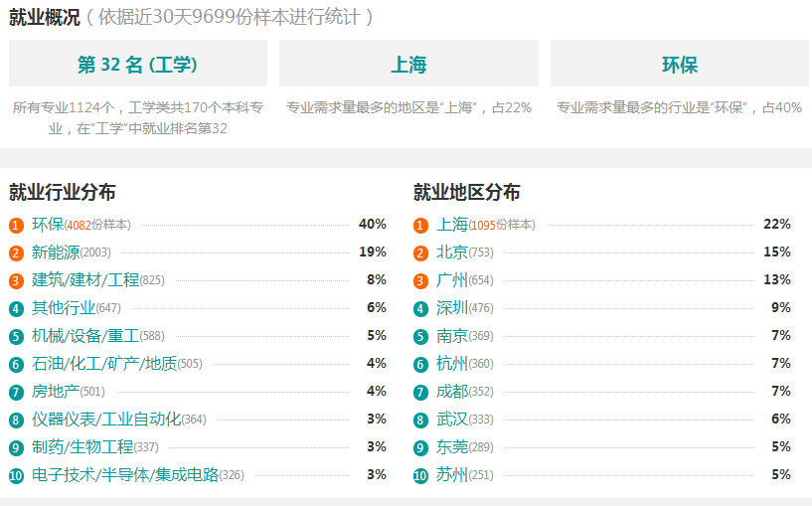Image resolution: width=812 pixels, height=506 pixels.
Task: Click rank badge 7 beside 成都
Action: click(x=420, y=393)
